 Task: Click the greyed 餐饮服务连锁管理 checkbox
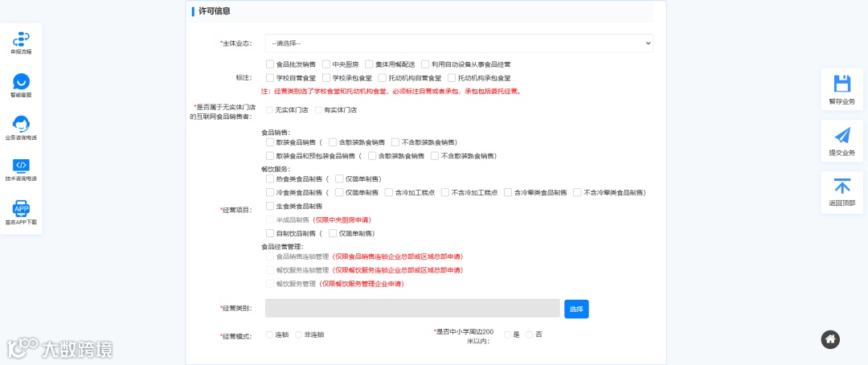(x=269, y=270)
